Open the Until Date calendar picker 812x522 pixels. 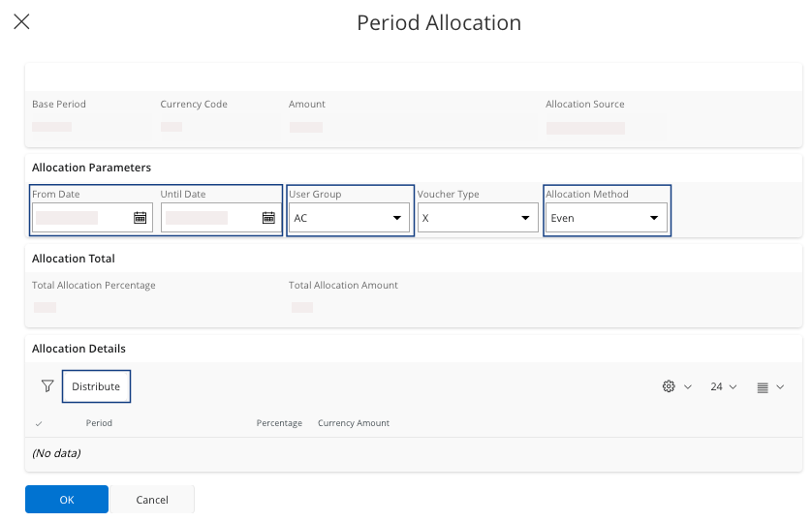[268, 218]
